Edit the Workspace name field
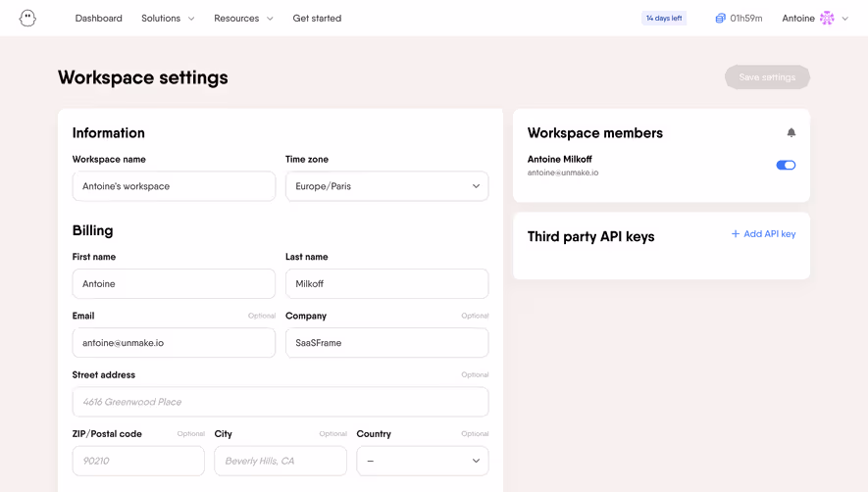868x492 pixels. coord(174,186)
